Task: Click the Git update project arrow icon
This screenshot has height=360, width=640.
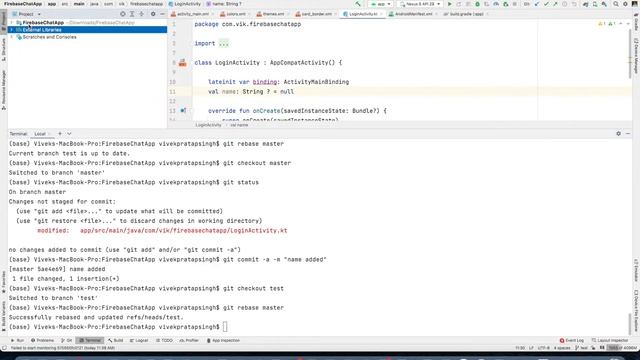Action: (x=537, y=4)
